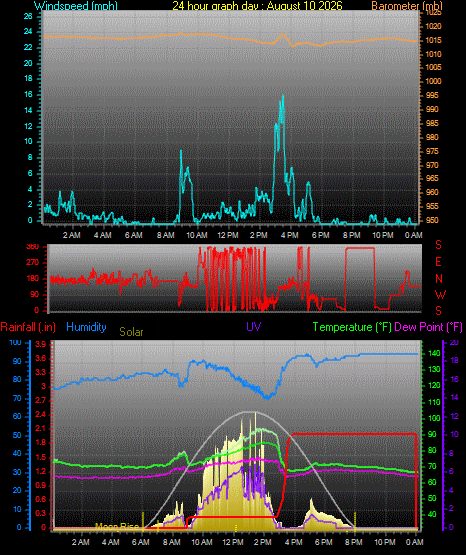
Task: Click the "Windspeed (mph)" heading
Action: pyautogui.click(x=76, y=6)
